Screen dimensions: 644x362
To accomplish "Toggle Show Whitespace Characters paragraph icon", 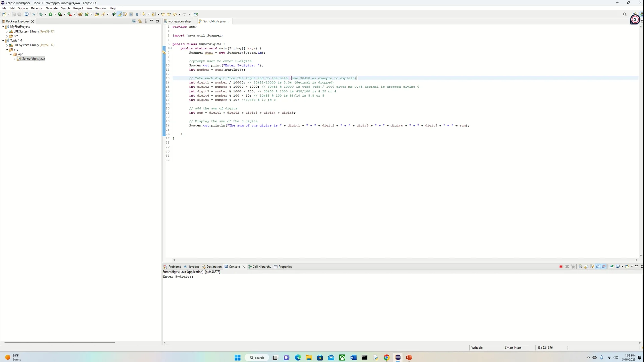I will (x=137, y=14).
